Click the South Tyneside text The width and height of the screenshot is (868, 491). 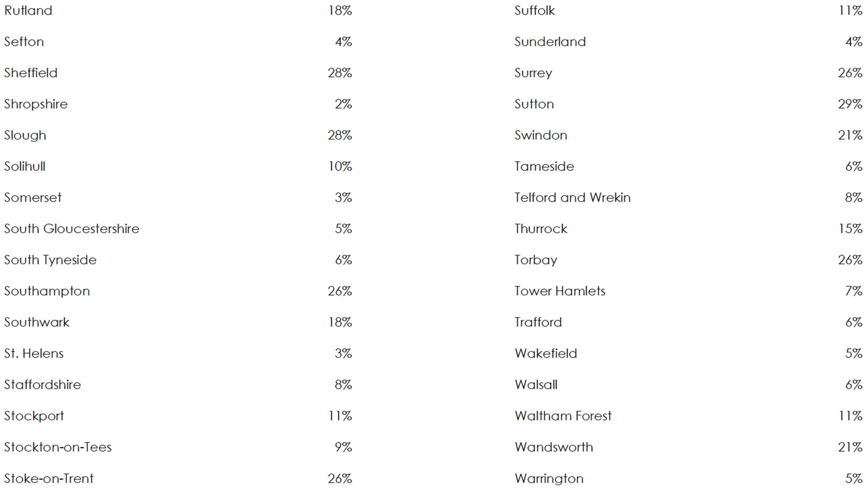coord(50,260)
